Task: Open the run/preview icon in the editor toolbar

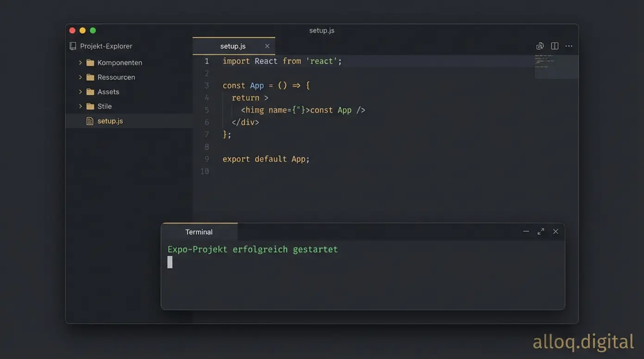Action: tap(539, 45)
